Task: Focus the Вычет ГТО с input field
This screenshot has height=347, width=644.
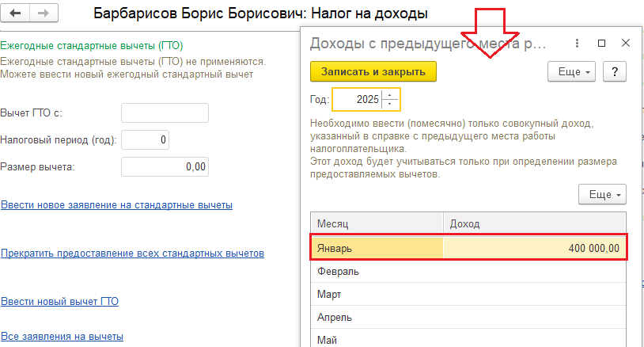Action: [165, 113]
